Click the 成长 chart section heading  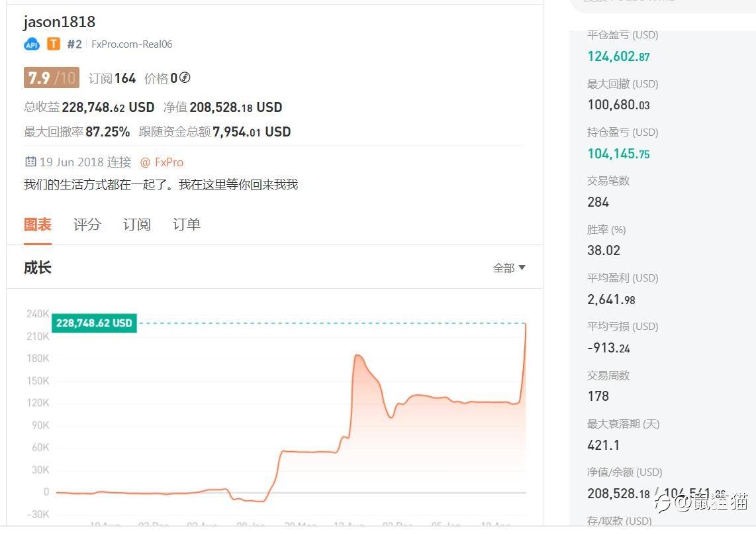click(x=38, y=268)
